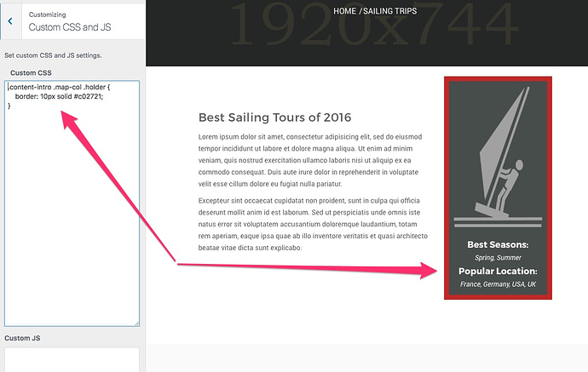This screenshot has height=372, width=588.
Task: Click the first Lorem ipsum paragraph
Action: (310, 160)
